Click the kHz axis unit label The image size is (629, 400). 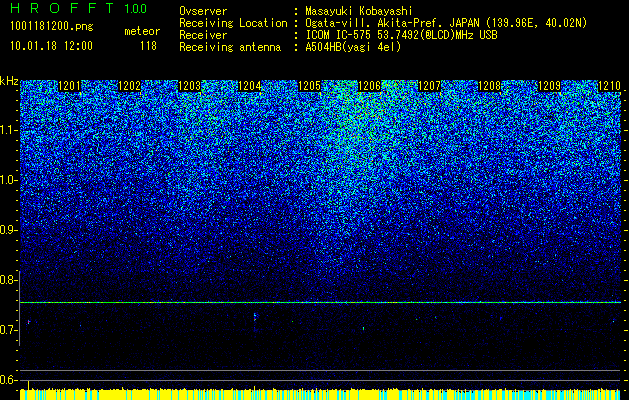tap(9, 81)
